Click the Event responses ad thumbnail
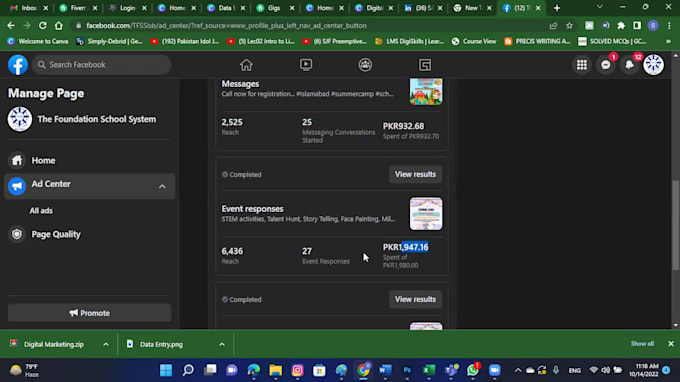Viewport: 680px width, 382px height. tap(426, 214)
